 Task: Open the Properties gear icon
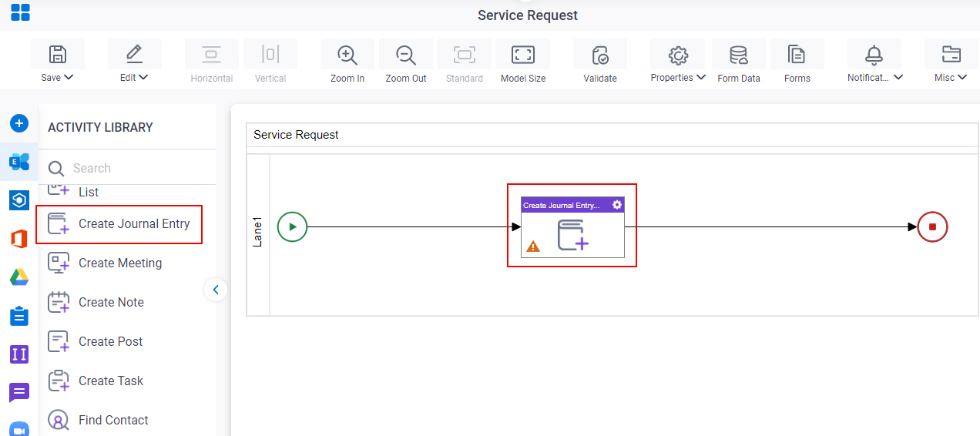coord(678,54)
